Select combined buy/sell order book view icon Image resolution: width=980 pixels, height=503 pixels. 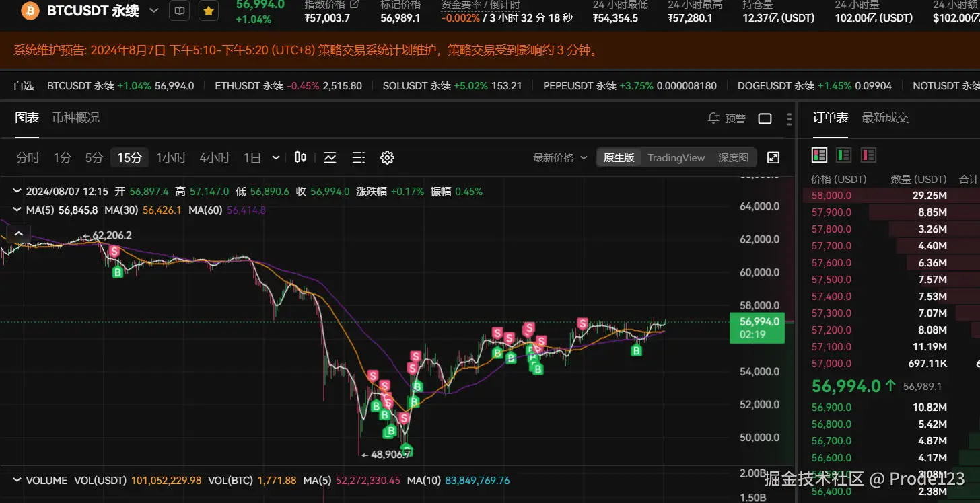819,155
